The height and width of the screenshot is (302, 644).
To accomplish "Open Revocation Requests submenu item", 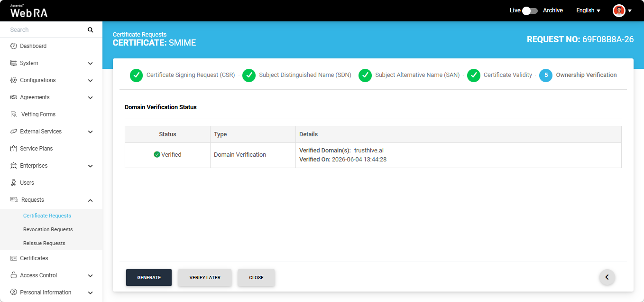I will click(48, 229).
